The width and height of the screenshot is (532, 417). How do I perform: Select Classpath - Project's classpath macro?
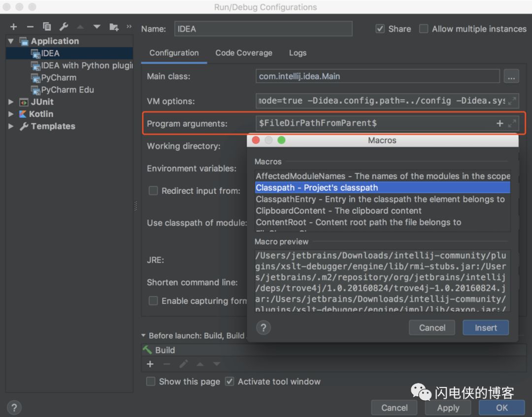[x=382, y=188]
